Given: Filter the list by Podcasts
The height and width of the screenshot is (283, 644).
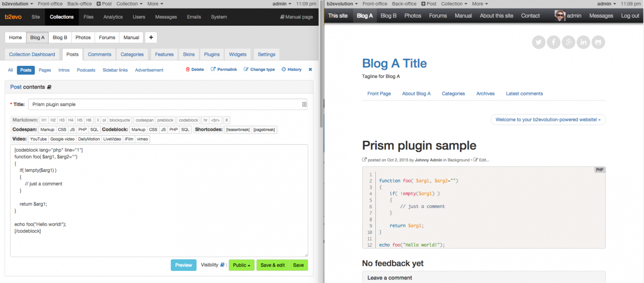Looking at the screenshot, I should (x=86, y=70).
